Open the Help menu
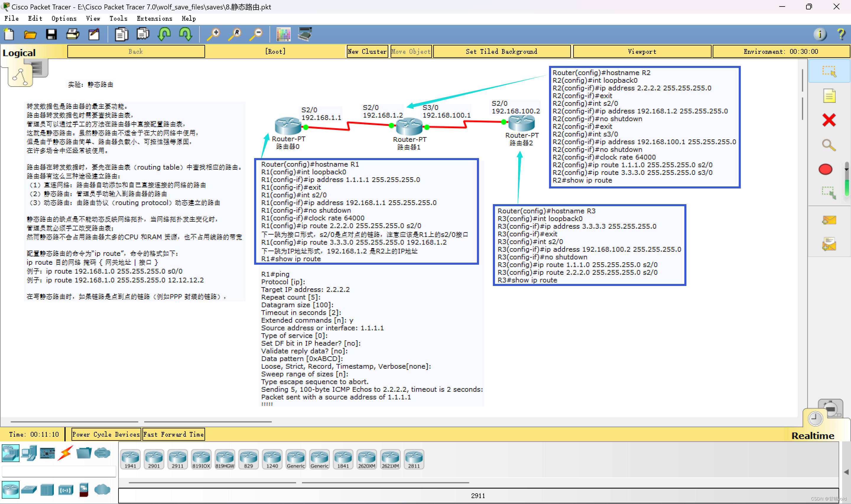The height and width of the screenshot is (504, 851). (x=189, y=18)
